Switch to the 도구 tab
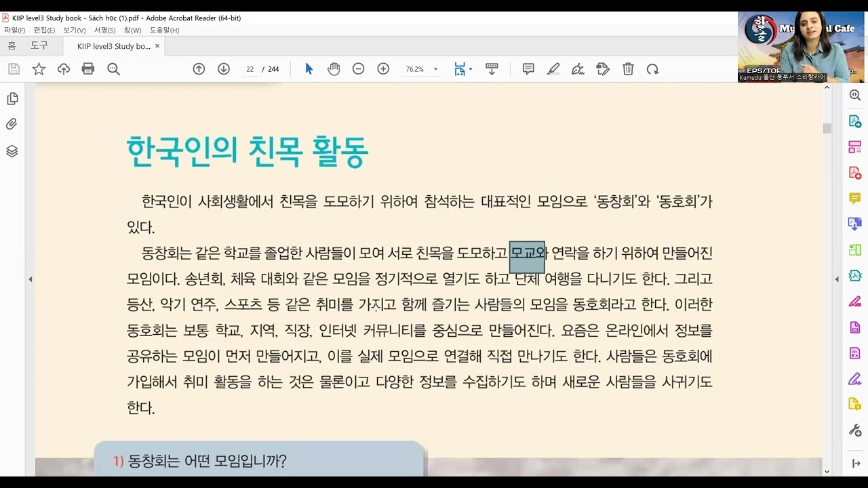Viewport: 868px width, 488px height. coord(39,46)
